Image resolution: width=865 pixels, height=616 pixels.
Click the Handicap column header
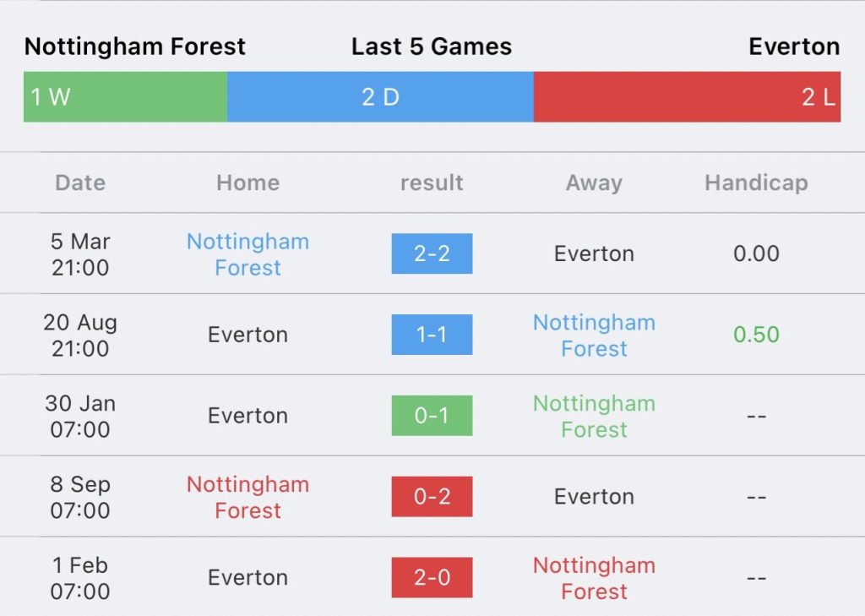756,183
